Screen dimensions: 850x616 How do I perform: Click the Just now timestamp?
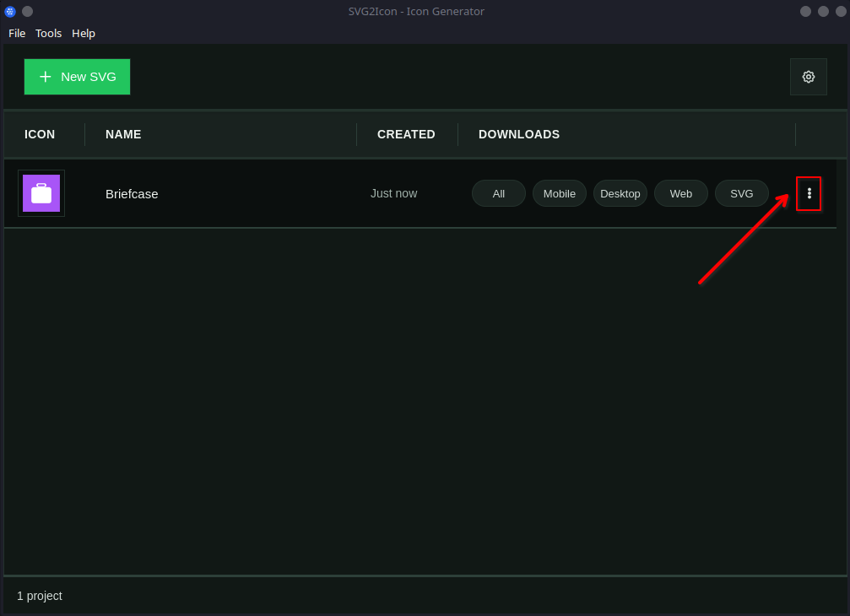[x=393, y=193]
